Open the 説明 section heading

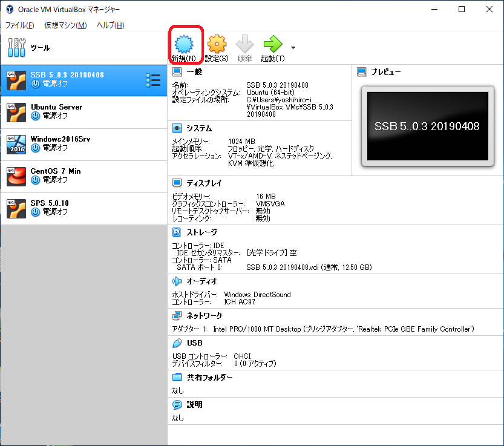(194, 404)
